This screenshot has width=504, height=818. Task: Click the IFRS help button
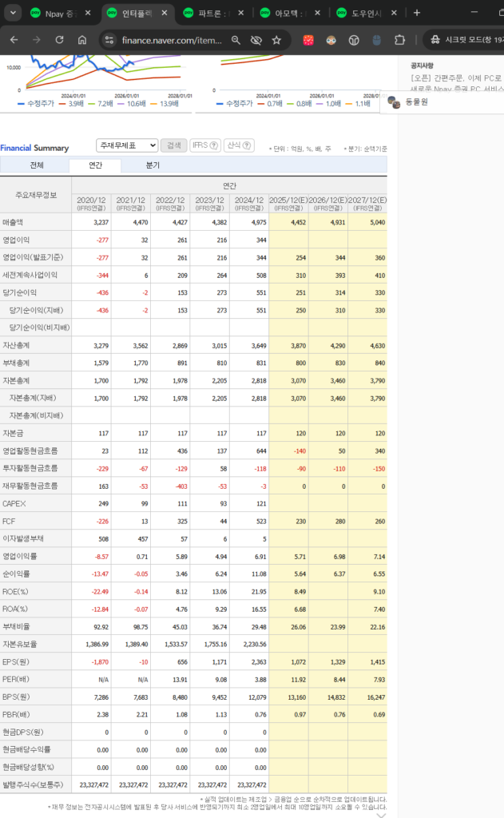click(204, 145)
